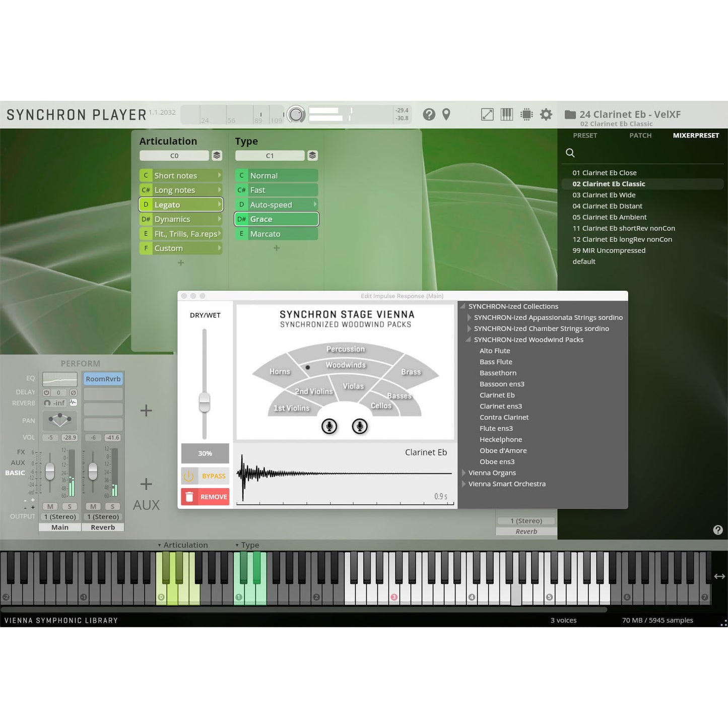The width and height of the screenshot is (728, 728).
Task: Click the BYPASS button
Action: 205,476
